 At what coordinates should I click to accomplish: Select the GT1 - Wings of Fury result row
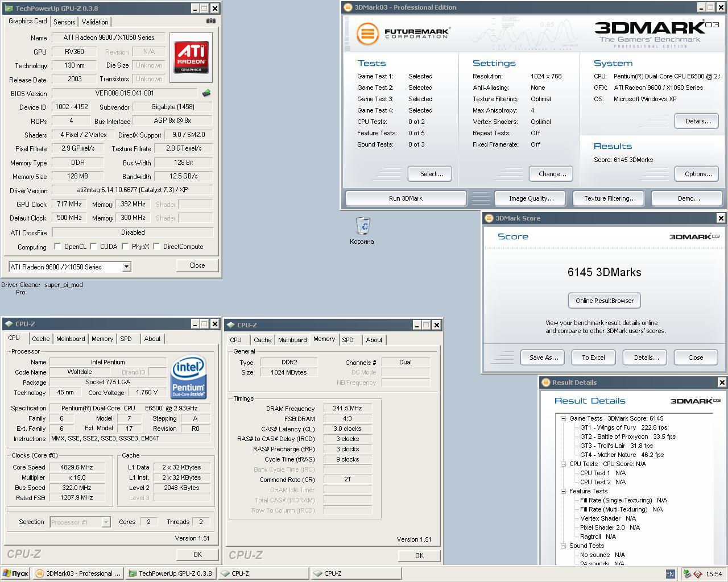click(x=623, y=427)
